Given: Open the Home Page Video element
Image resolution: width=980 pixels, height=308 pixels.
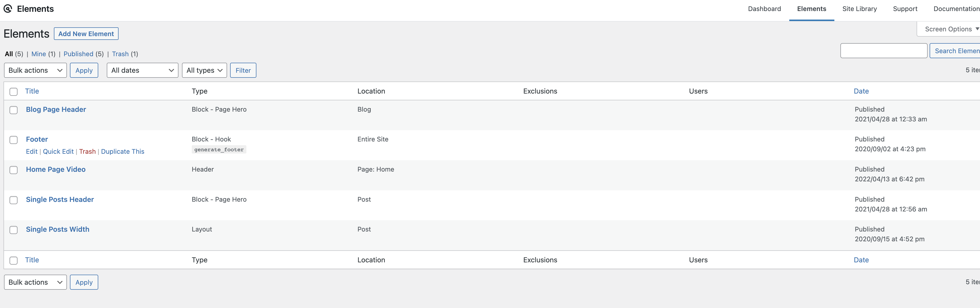Looking at the screenshot, I should [x=56, y=169].
